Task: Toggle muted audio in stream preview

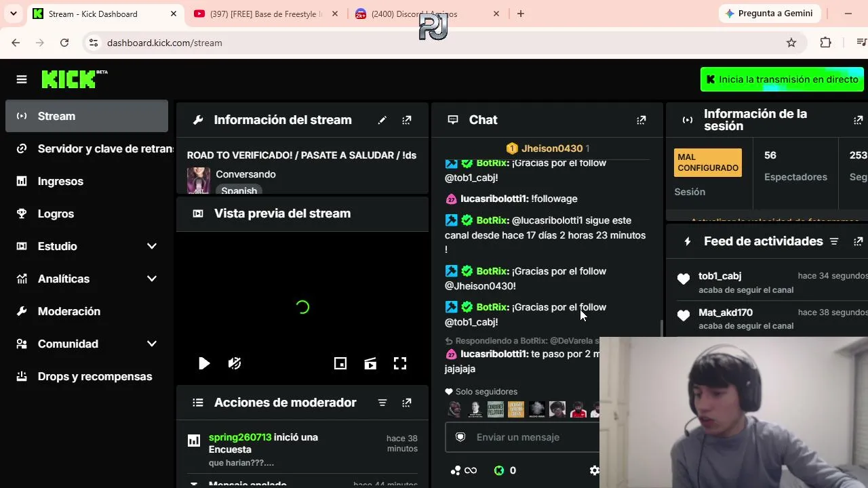Action: point(235,363)
